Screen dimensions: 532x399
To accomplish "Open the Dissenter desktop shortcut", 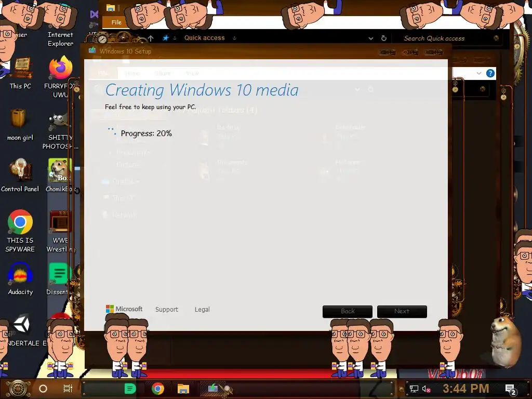I will point(59,278).
